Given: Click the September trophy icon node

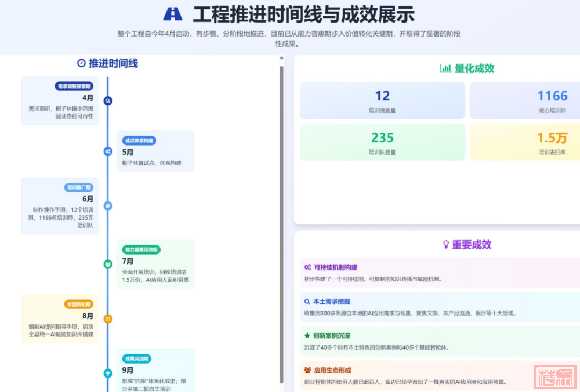Looking at the screenshot, I should click(108, 373).
